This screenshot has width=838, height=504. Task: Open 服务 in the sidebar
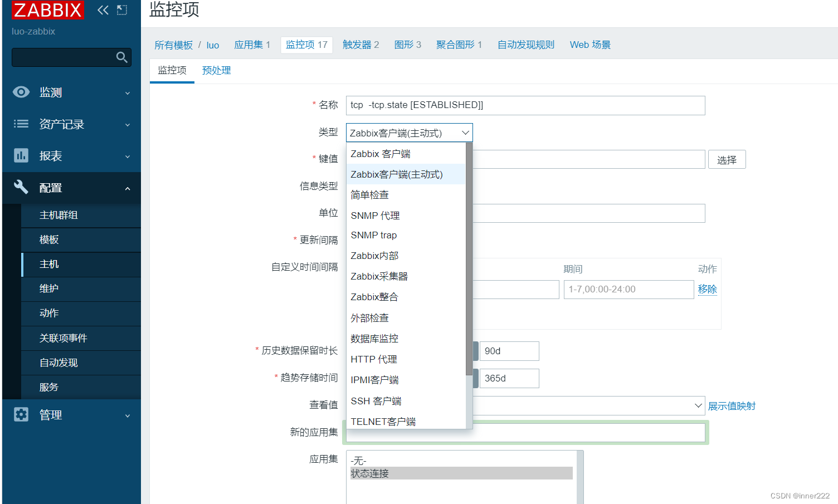point(81,387)
